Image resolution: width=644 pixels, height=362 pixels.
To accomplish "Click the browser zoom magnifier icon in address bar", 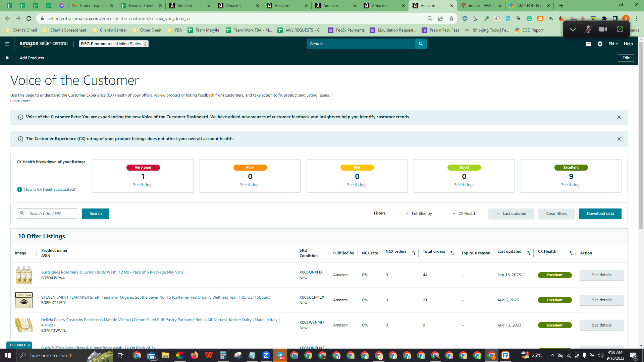I will click(x=430, y=18).
